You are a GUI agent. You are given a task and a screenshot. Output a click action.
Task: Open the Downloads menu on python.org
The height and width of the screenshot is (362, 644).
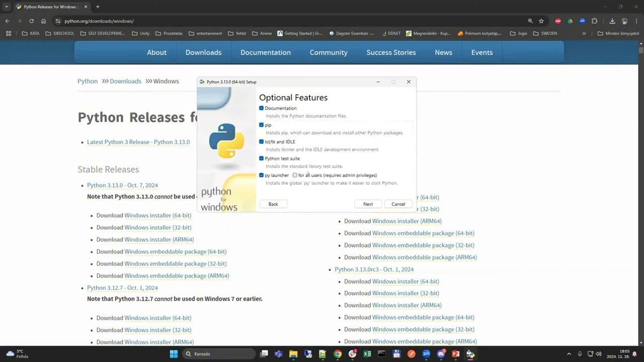[x=203, y=52]
